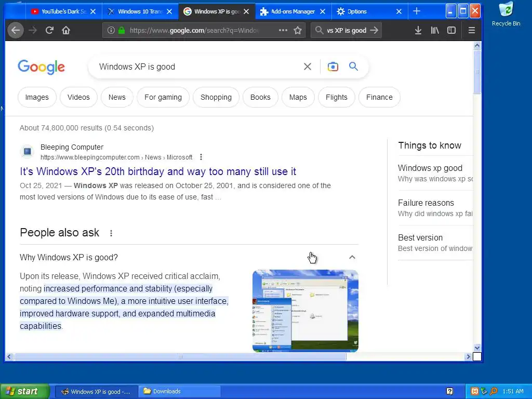
Task: Click the toolbar search magnifier icon
Action: (319, 30)
